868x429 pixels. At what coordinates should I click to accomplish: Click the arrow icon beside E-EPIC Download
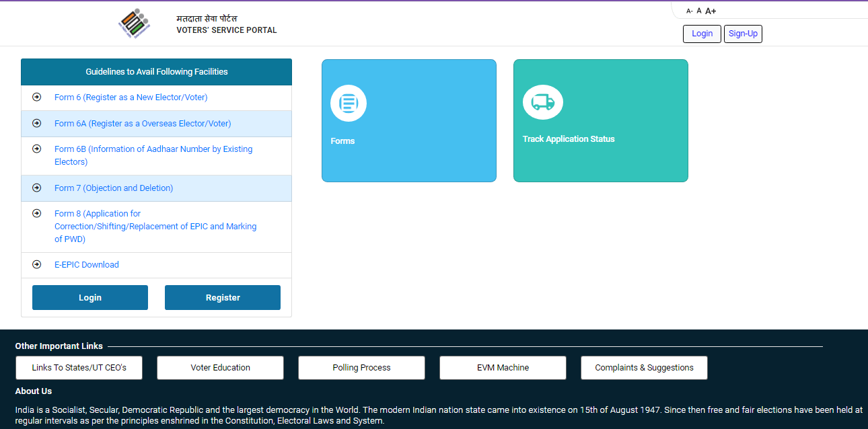(36, 264)
